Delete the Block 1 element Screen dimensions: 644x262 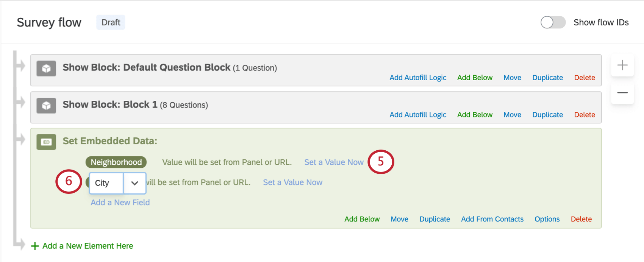point(584,115)
